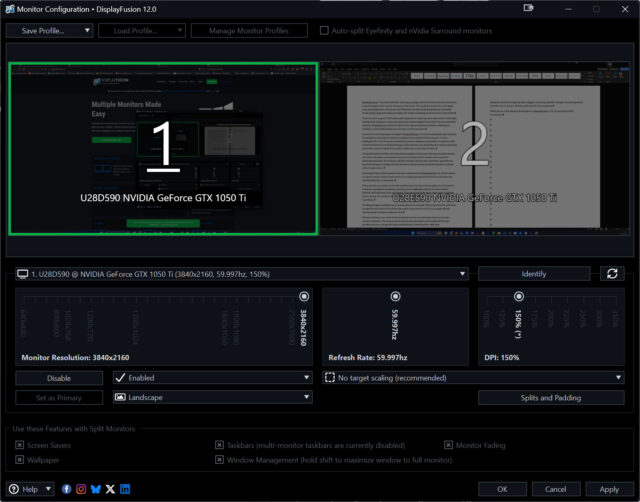This screenshot has height=502, width=640.
Task: Click the 150% DPI slider handle
Action: (519, 296)
